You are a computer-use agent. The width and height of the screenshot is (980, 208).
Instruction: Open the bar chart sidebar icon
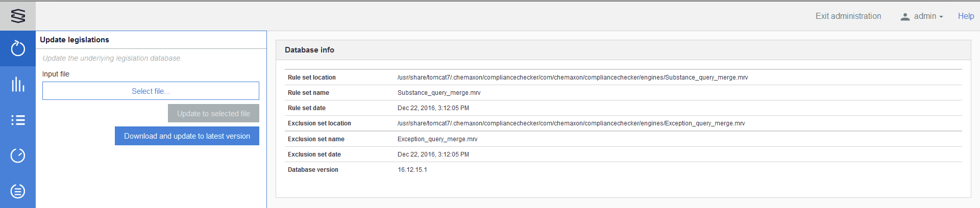18,84
